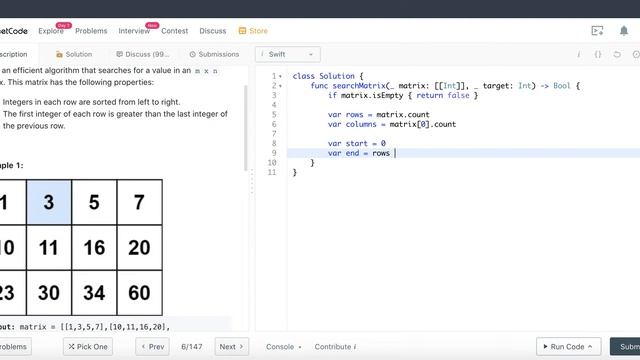This screenshot has width=640, height=360.
Task: Click the Discuss tab chat icon
Action: tap(119, 54)
